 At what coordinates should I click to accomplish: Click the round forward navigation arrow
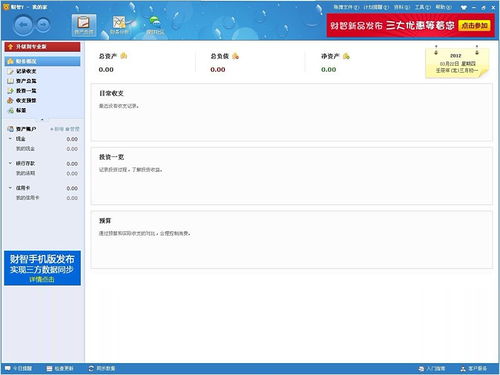43,25
